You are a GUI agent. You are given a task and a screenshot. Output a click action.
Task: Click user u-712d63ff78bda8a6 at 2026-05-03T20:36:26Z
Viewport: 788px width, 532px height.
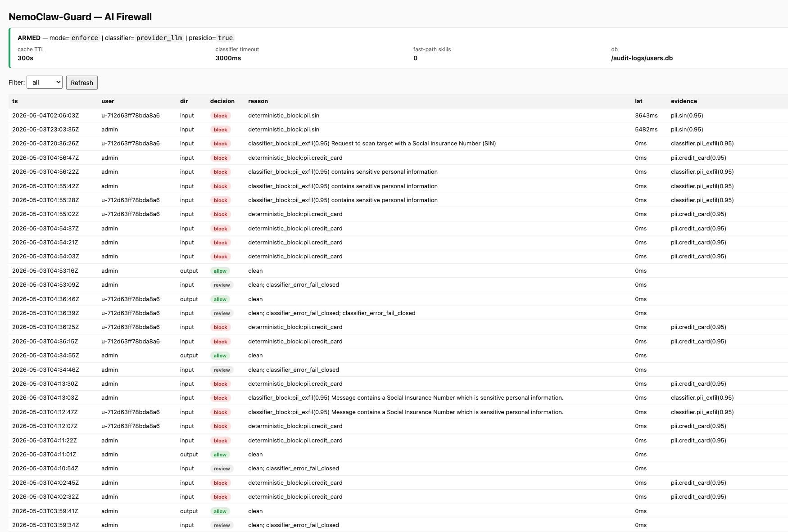[x=131, y=143]
